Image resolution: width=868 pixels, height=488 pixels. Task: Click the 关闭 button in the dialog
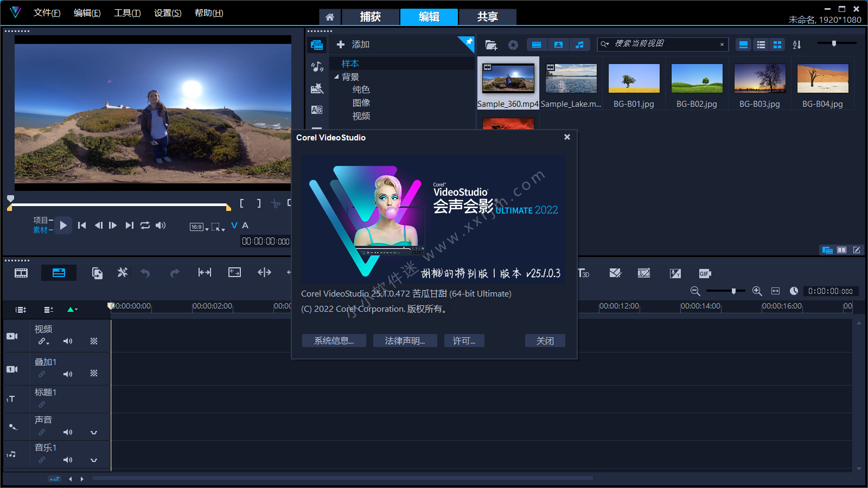click(545, 341)
